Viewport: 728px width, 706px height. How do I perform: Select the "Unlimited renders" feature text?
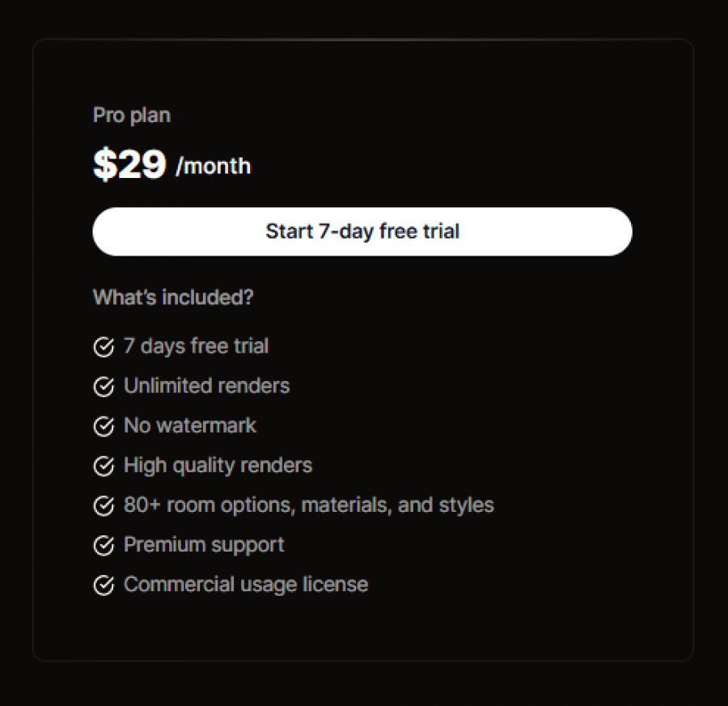coord(206,386)
